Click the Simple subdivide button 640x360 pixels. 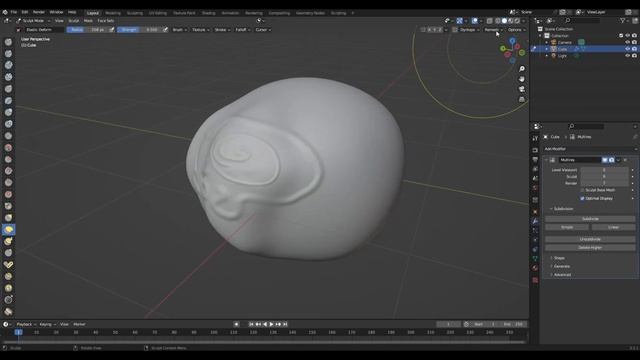point(567,227)
